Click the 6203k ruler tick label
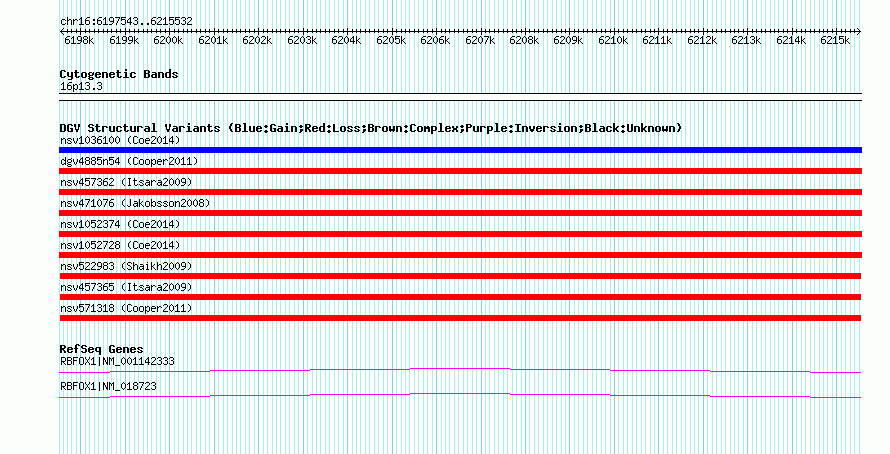Screen dimensions: 890x454 coord(302,41)
